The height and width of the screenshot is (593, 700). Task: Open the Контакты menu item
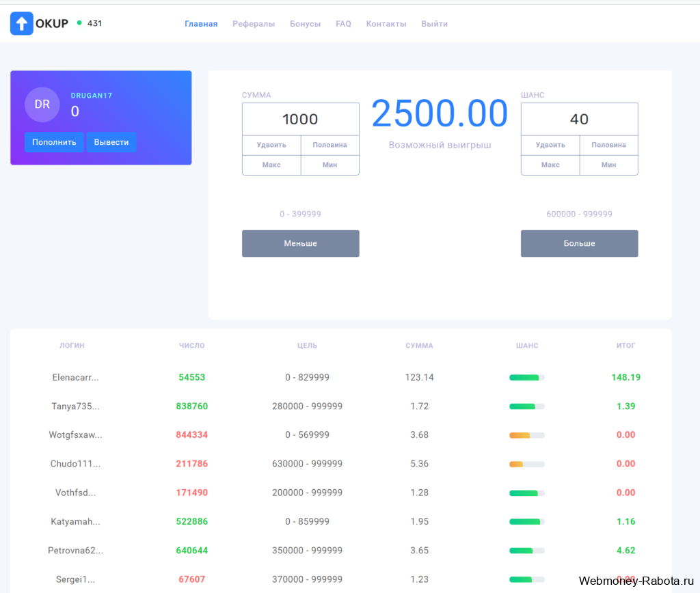coord(386,24)
